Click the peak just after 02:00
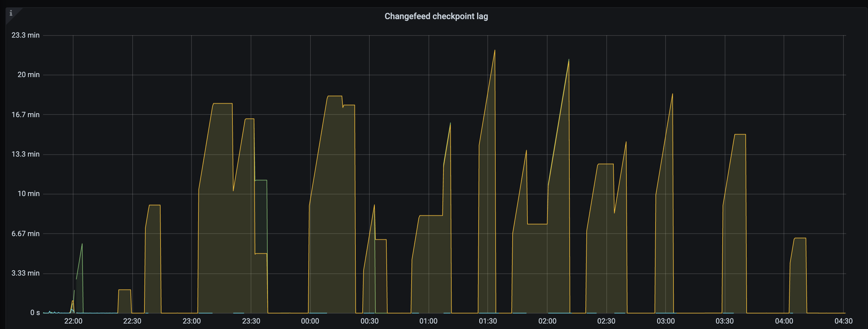The height and width of the screenshot is (329, 868). click(x=568, y=60)
